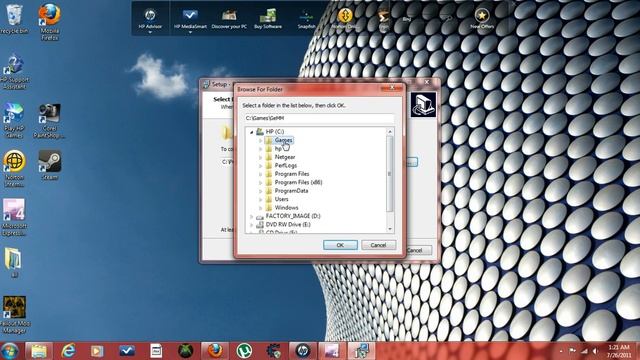The image size is (640, 360).
Task: Click Cancel in the Setup window
Action: pos(417,250)
